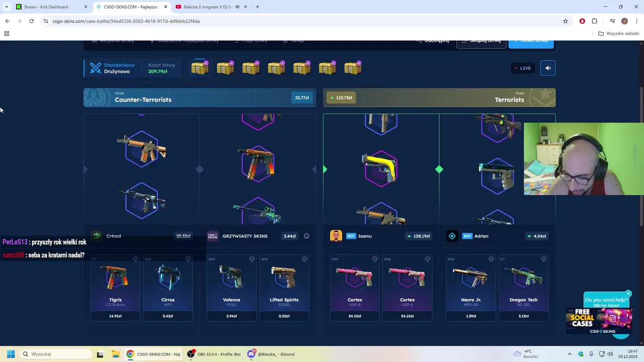Viewport: 644px width, 362px height.
Task: Click Koszt bitwy value 209.79zł
Action: point(157,71)
